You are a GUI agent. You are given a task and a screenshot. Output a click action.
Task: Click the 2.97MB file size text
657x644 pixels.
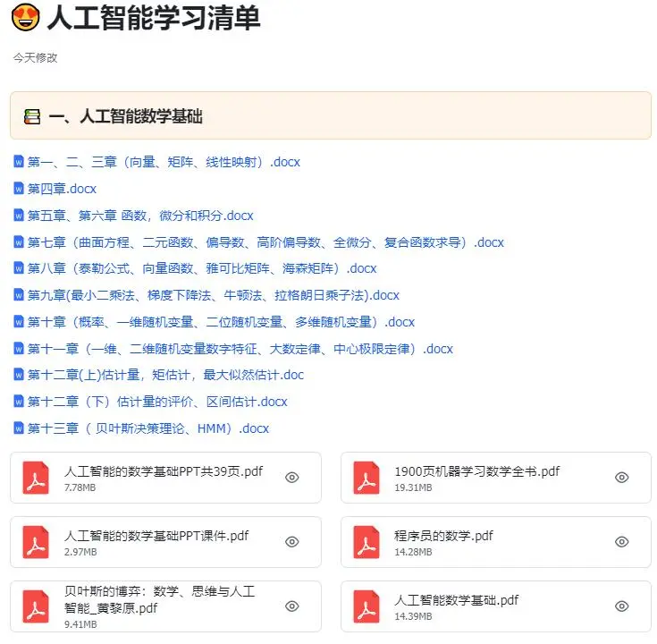[x=80, y=552]
